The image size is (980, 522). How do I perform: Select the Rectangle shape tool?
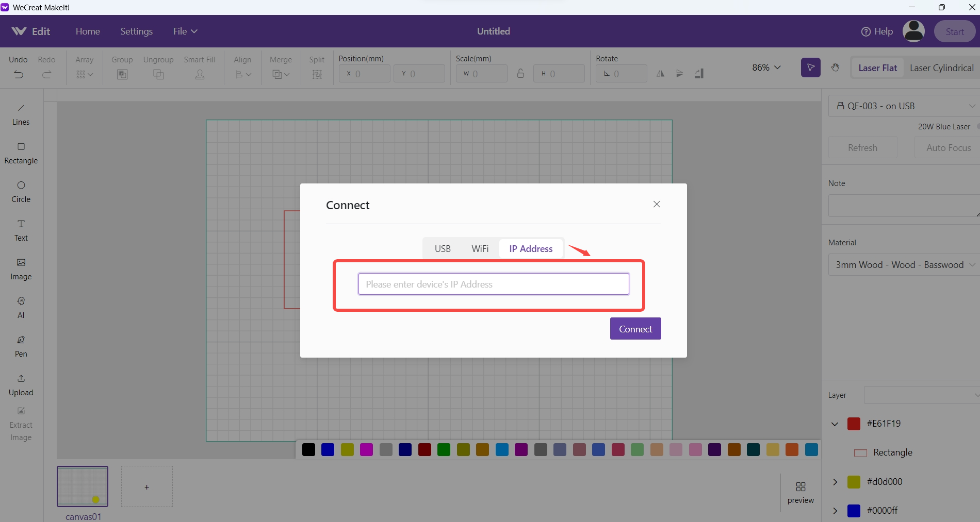(21, 153)
